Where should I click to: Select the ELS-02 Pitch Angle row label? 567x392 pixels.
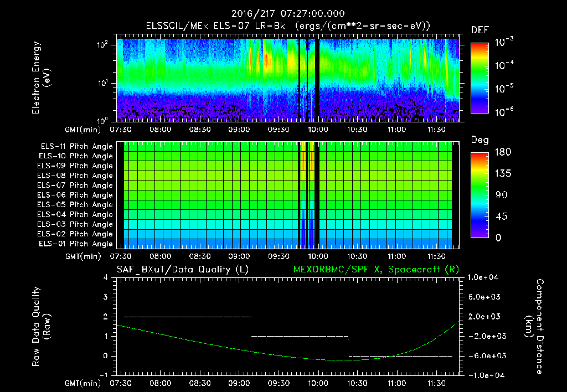(x=75, y=234)
